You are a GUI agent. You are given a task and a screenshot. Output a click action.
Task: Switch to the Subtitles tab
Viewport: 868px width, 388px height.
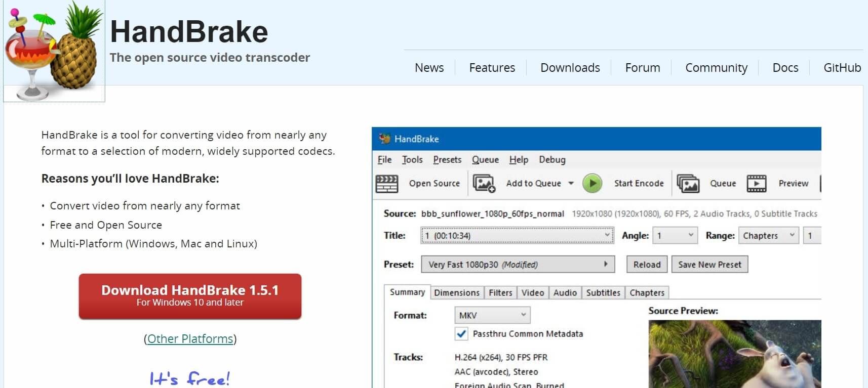click(603, 292)
